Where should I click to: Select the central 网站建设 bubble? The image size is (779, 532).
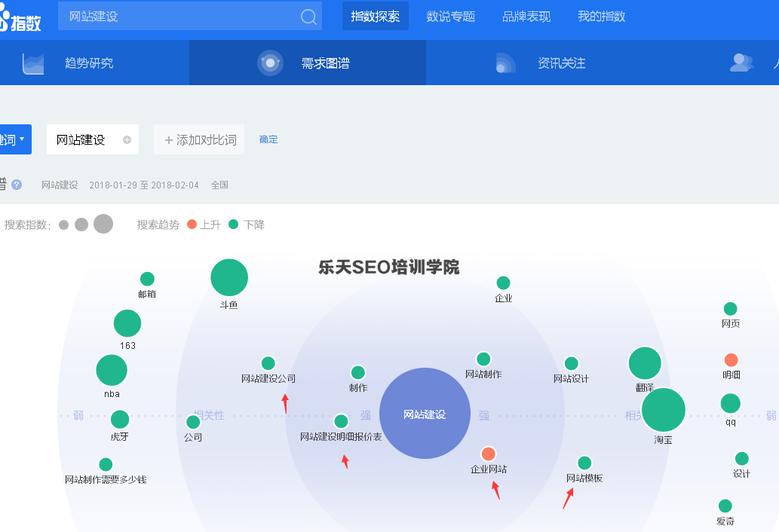click(x=425, y=413)
